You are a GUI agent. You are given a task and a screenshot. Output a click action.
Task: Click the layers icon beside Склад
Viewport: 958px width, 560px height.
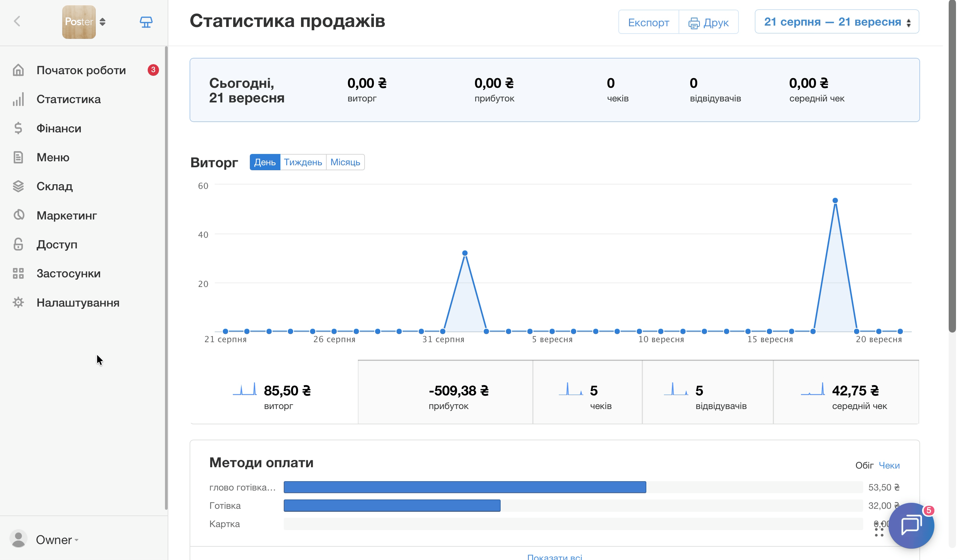pyautogui.click(x=18, y=186)
